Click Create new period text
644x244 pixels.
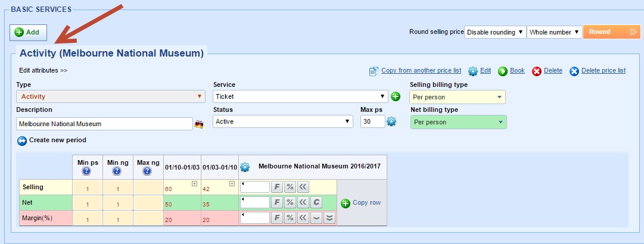point(58,140)
